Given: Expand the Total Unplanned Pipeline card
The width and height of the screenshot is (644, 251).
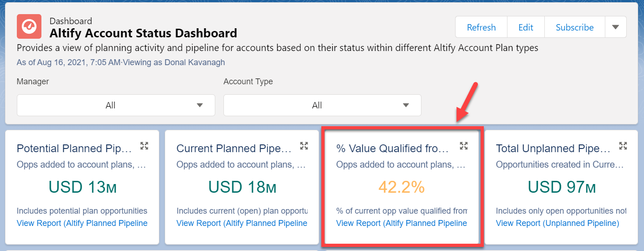Looking at the screenshot, I should 624,146.
